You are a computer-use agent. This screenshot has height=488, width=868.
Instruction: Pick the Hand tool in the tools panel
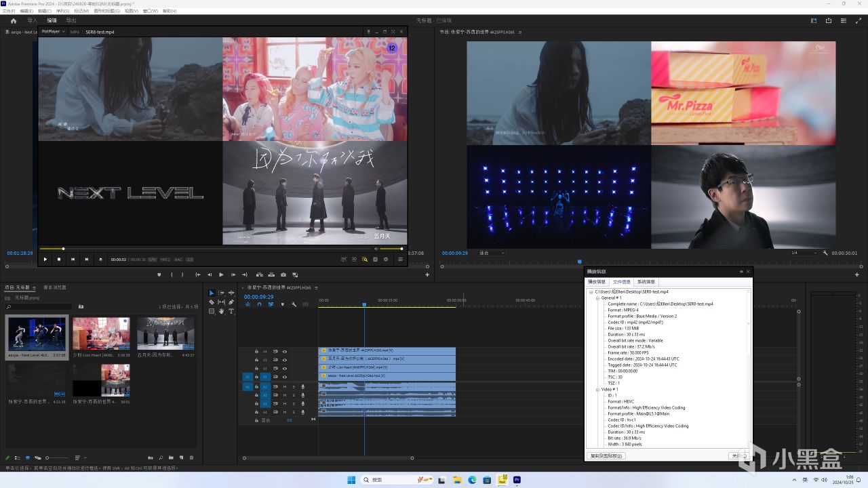point(221,311)
